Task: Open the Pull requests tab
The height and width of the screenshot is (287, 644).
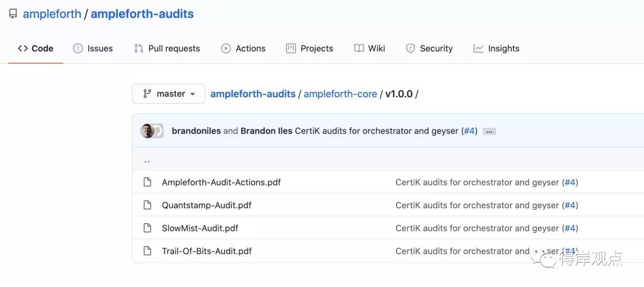Action: click(x=167, y=48)
